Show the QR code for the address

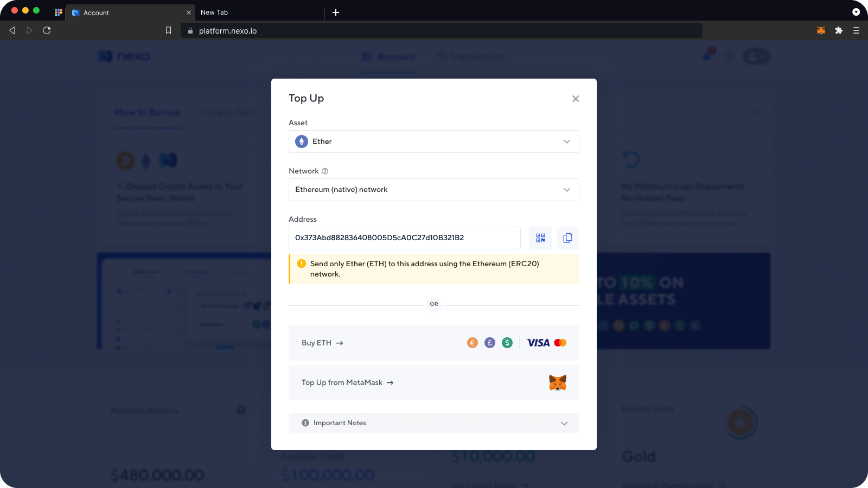tap(541, 238)
